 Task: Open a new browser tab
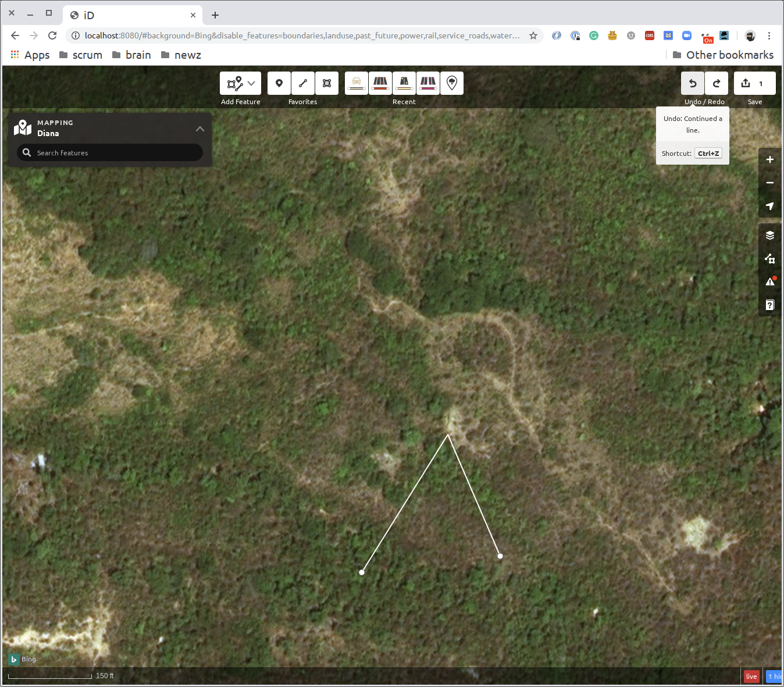pos(215,15)
